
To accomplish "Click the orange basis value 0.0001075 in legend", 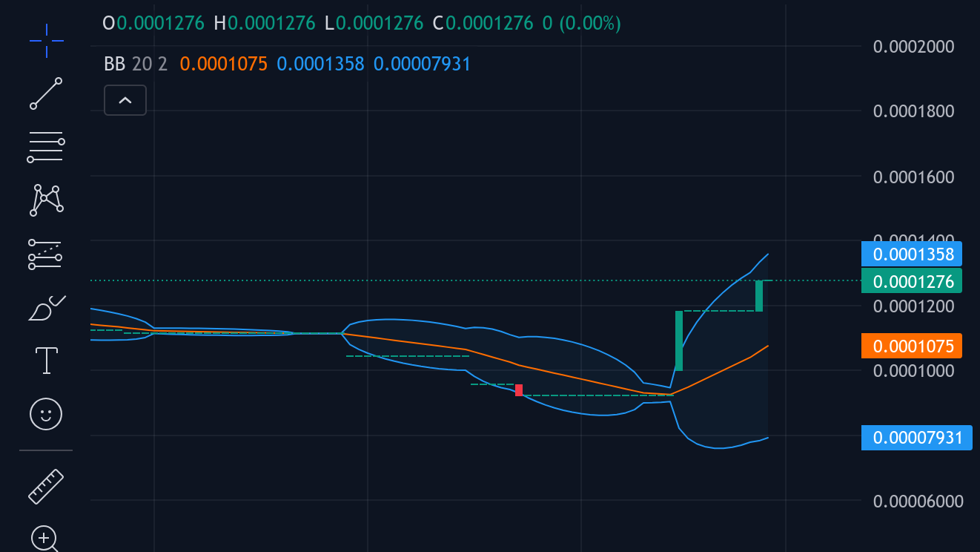I will pos(223,64).
